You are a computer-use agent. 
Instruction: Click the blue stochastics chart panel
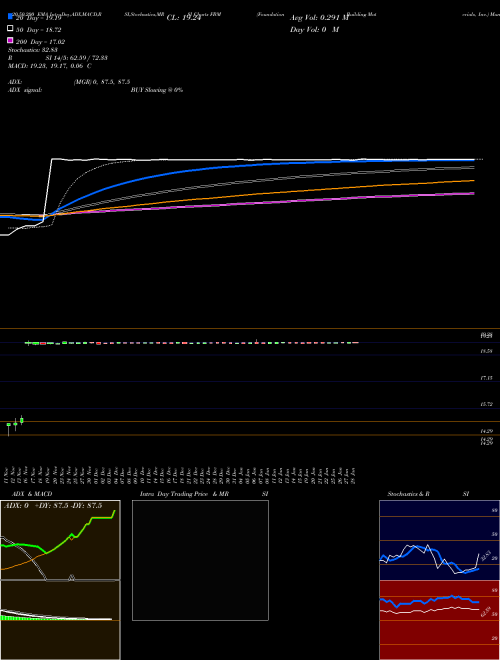click(x=439, y=540)
